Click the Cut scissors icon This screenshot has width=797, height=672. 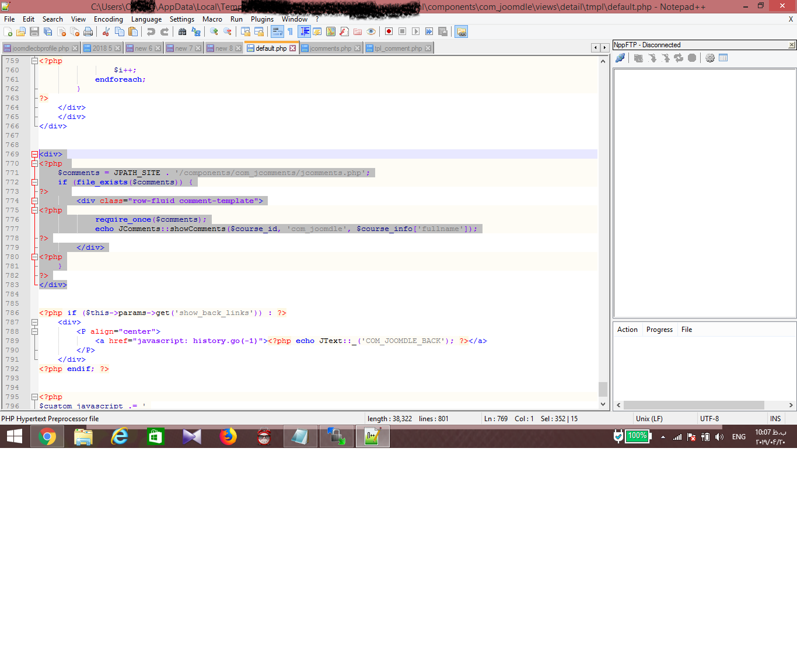pos(106,32)
